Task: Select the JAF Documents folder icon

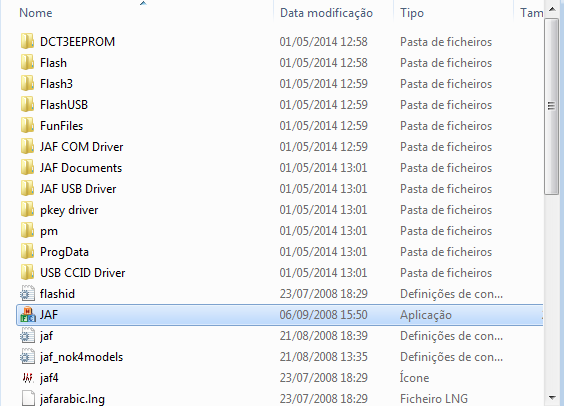Action: tap(27, 168)
